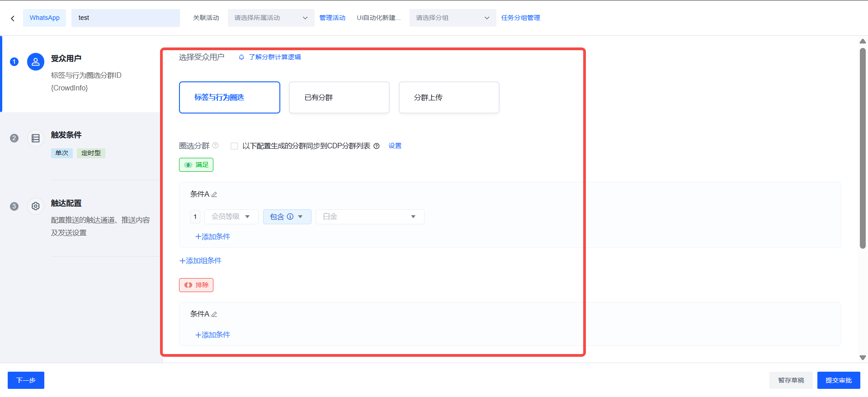
Task: Click the help icon after CDP分群列表
Action: pyautogui.click(x=377, y=146)
